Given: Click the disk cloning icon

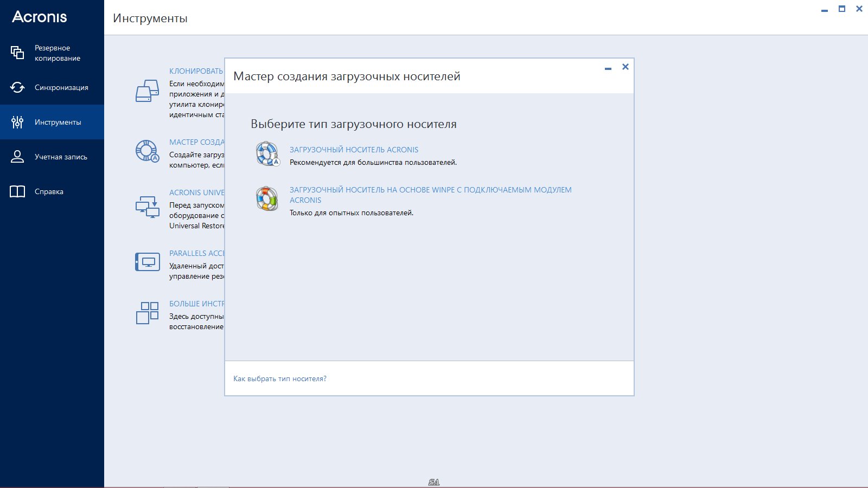Looking at the screenshot, I should click(x=147, y=91).
